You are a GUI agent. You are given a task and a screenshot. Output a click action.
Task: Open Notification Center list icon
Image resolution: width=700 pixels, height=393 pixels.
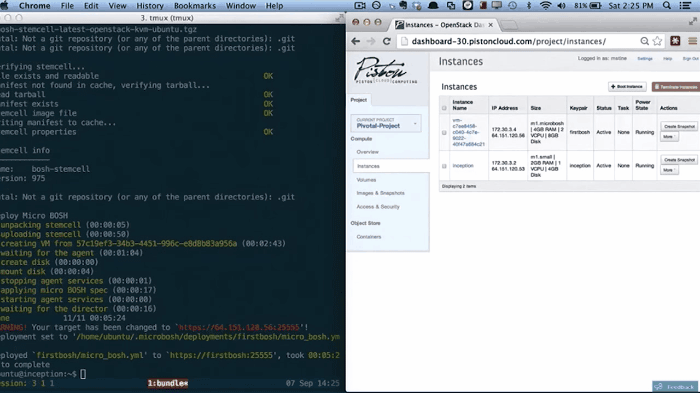[x=685, y=6]
